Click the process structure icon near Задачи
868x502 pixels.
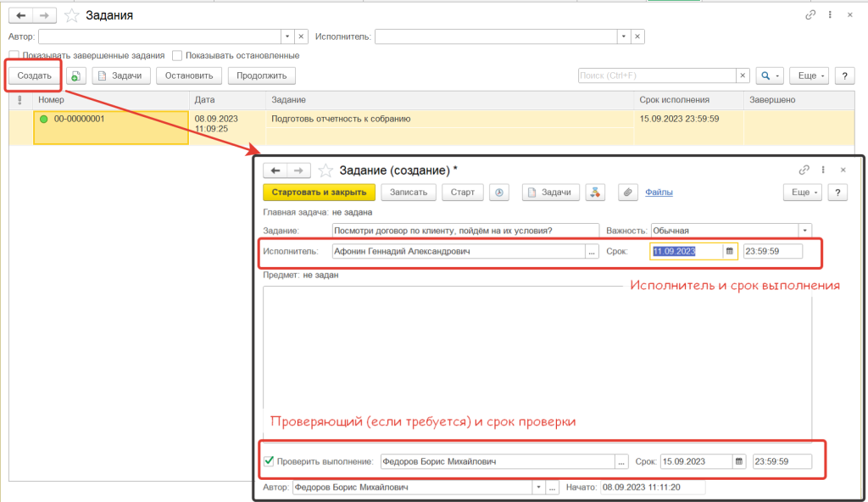[x=595, y=192]
